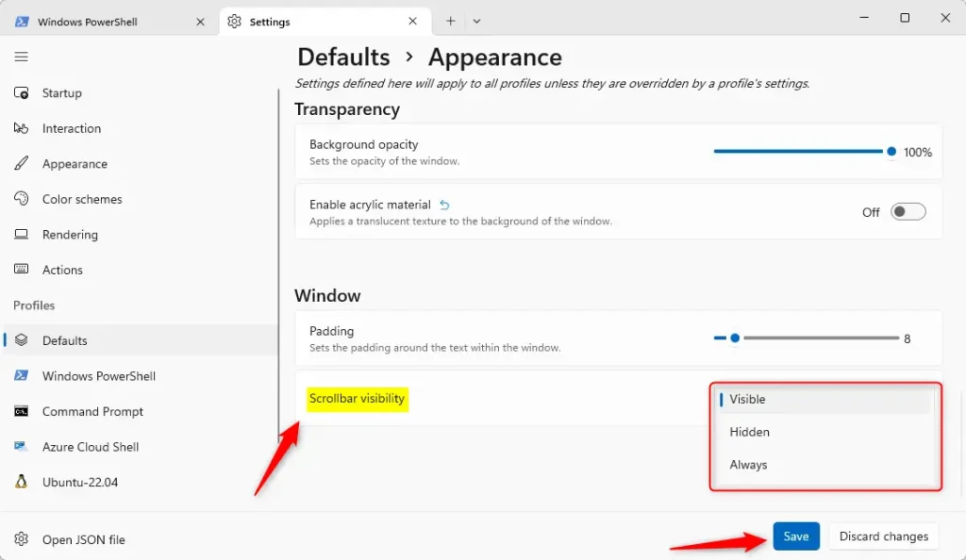Click the Defaults layers icon
Viewport: 966px width, 560px height.
pyautogui.click(x=21, y=340)
